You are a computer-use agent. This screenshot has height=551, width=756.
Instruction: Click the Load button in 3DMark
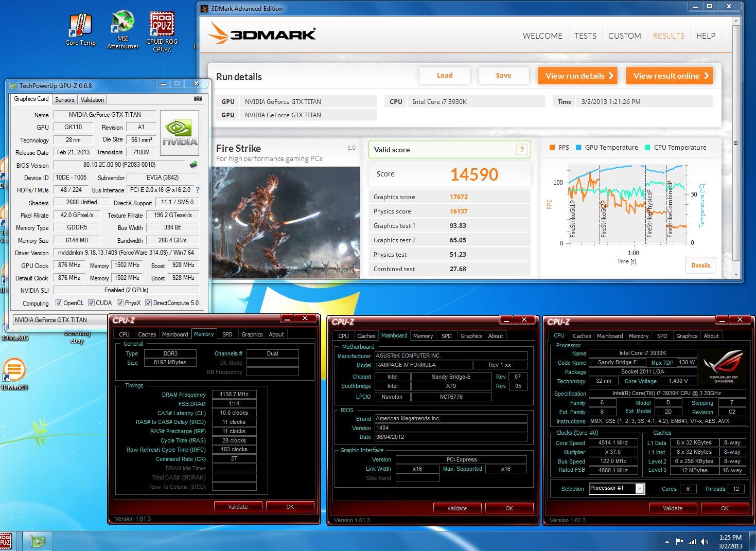click(x=445, y=75)
